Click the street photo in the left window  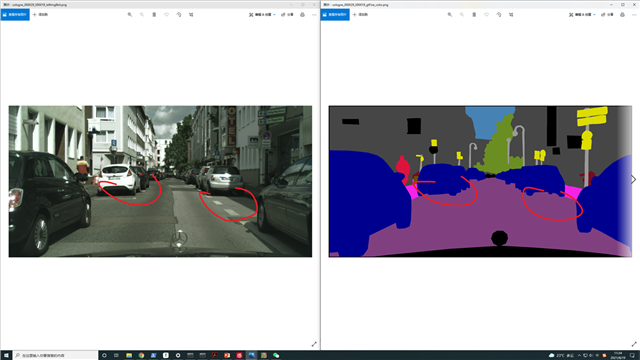pos(160,181)
